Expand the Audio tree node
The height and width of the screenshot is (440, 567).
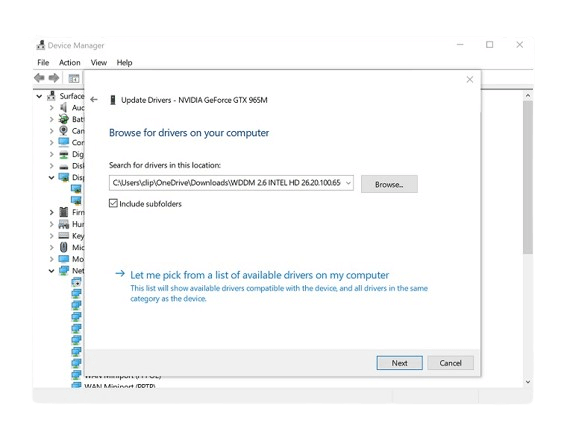click(51, 108)
